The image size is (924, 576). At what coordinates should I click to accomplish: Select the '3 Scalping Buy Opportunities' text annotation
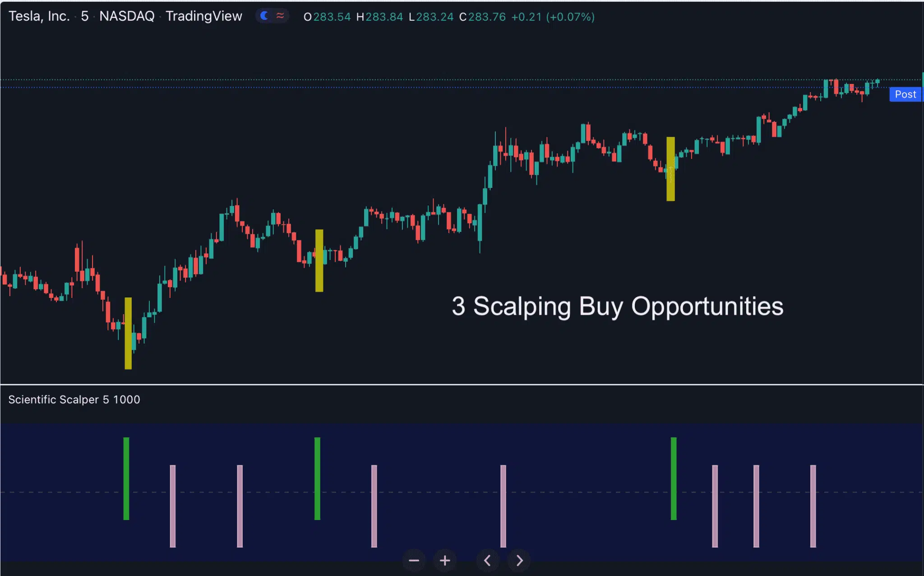(617, 307)
